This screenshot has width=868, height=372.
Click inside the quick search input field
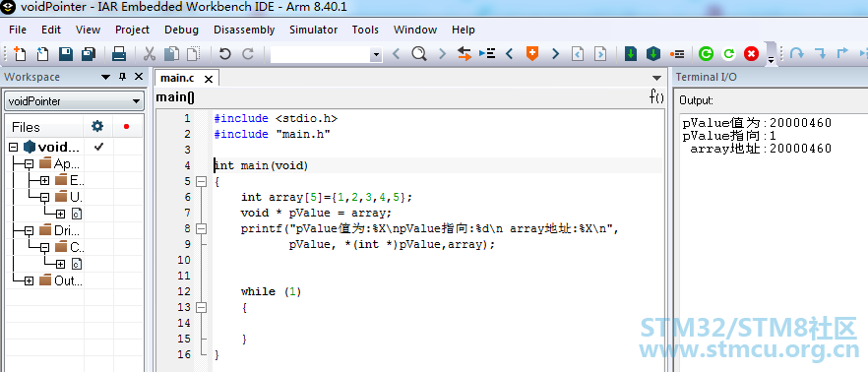click(321, 54)
